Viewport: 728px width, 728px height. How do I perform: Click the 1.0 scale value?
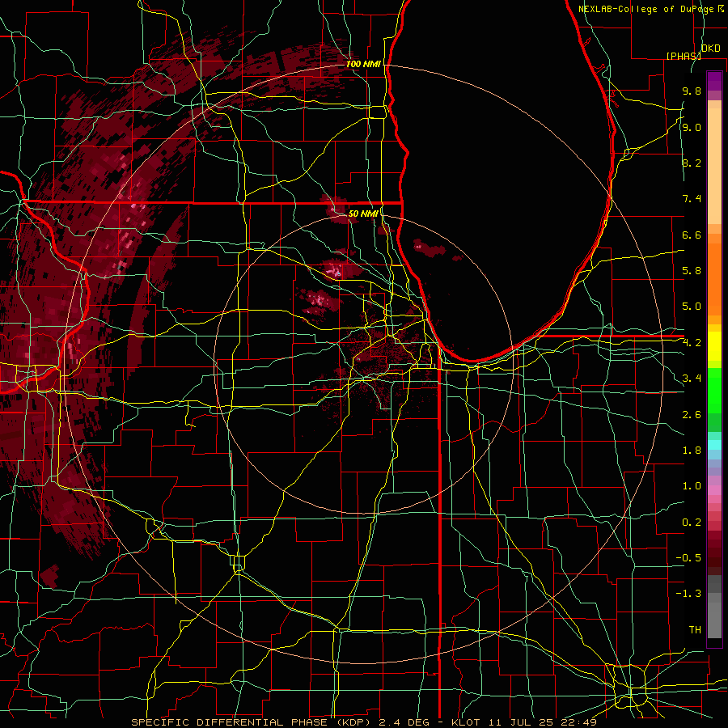(692, 486)
